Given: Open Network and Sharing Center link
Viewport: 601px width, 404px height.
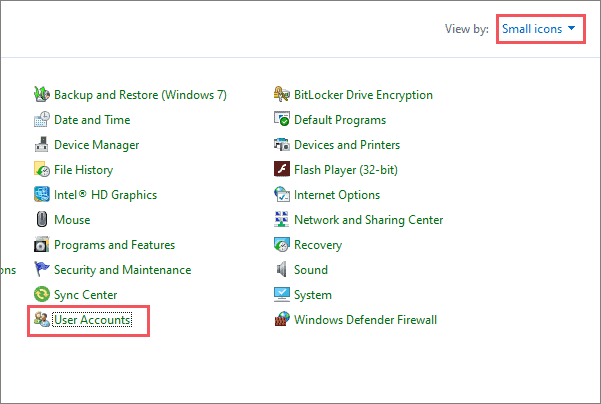Looking at the screenshot, I should pos(368,220).
